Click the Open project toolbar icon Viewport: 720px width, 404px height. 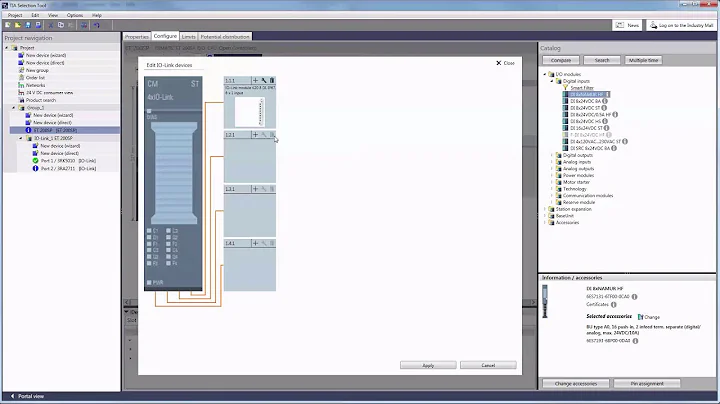click(x=18, y=25)
